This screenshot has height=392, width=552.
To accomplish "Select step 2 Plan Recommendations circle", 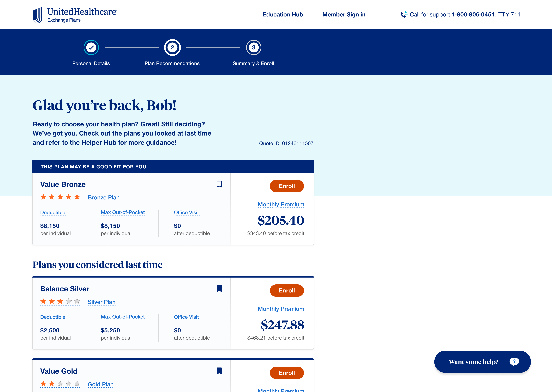I will 172,48.
